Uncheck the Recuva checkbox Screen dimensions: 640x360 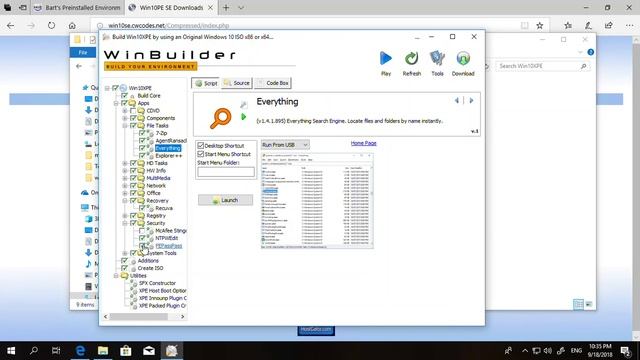[x=142, y=208]
